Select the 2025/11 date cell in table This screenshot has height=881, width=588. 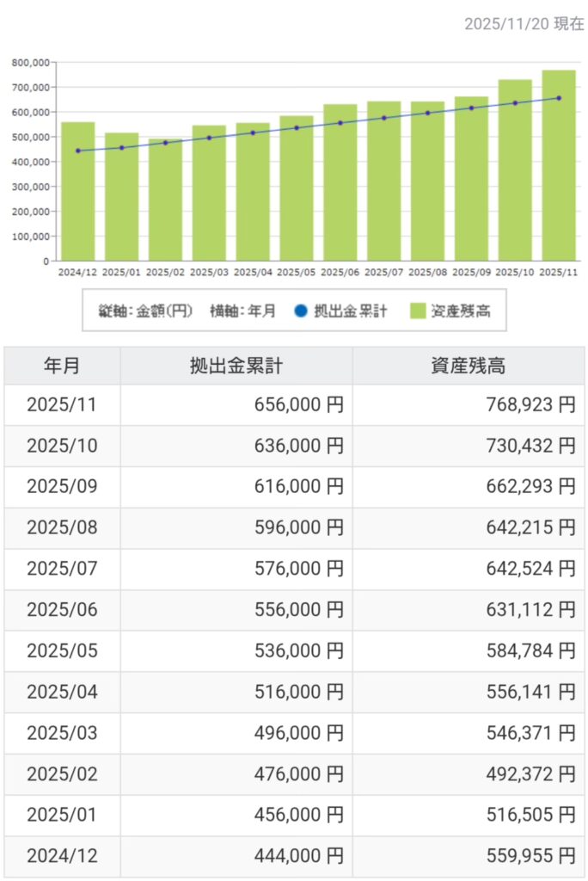click(x=62, y=405)
